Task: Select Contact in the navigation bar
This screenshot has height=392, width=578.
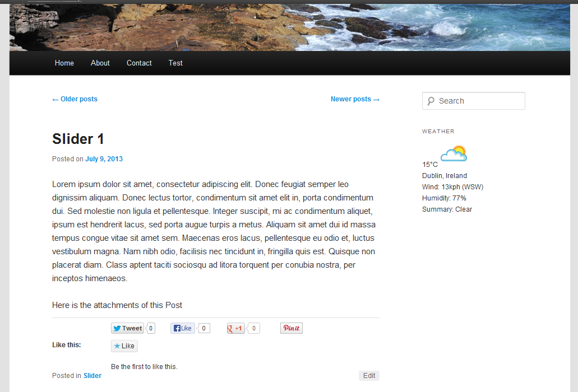Action: click(139, 63)
